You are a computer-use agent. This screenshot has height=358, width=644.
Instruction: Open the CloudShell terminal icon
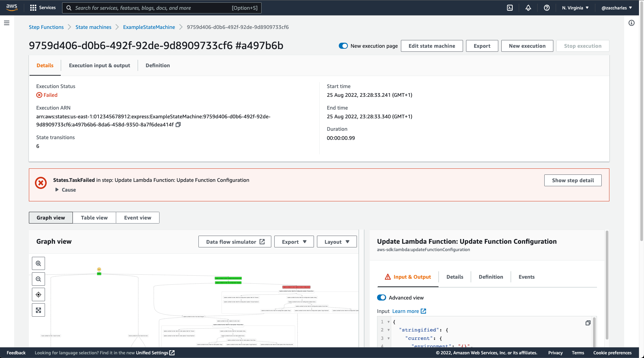point(510,8)
